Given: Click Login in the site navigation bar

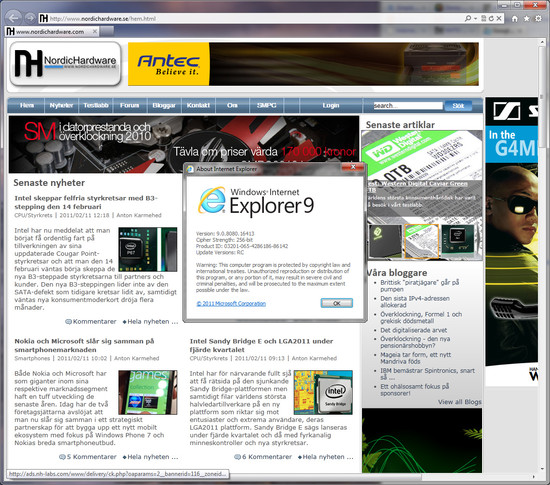Looking at the screenshot, I should point(331,105).
